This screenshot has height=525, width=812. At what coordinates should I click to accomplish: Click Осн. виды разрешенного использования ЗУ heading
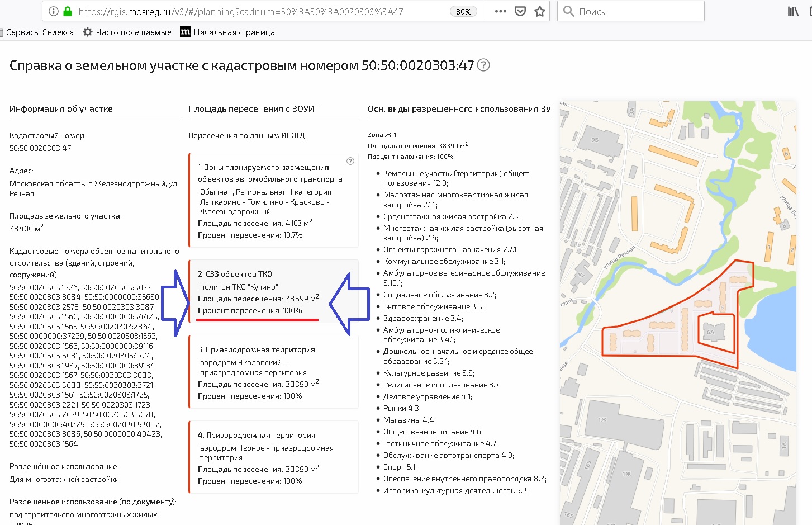point(459,109)
